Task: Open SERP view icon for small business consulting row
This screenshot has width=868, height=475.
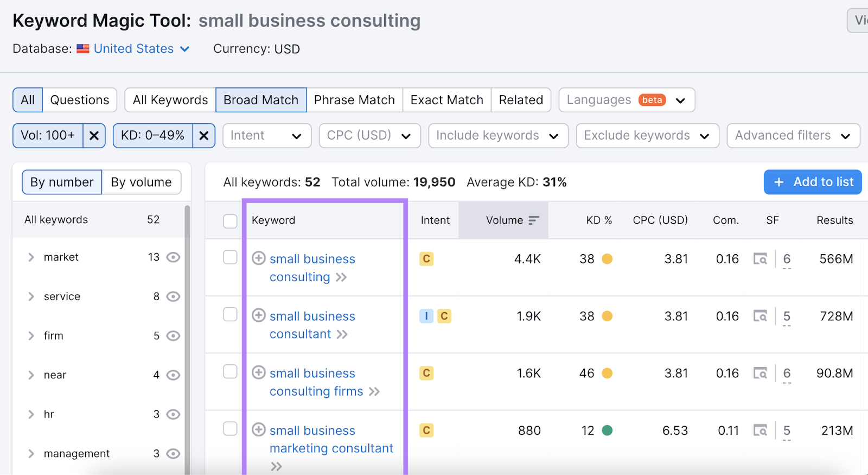Action: tap(760, 259)
